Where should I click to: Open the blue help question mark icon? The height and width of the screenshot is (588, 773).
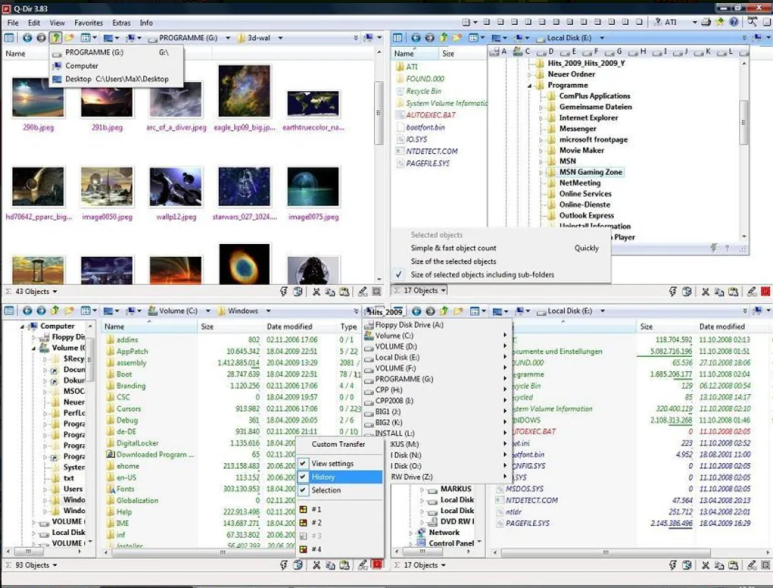pyautogui.click(x=734, y=22)
